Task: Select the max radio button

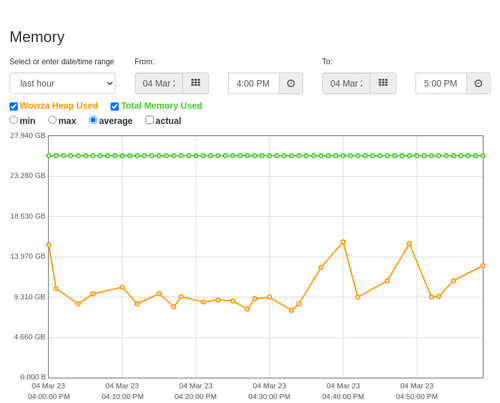Action: (52, 120)
